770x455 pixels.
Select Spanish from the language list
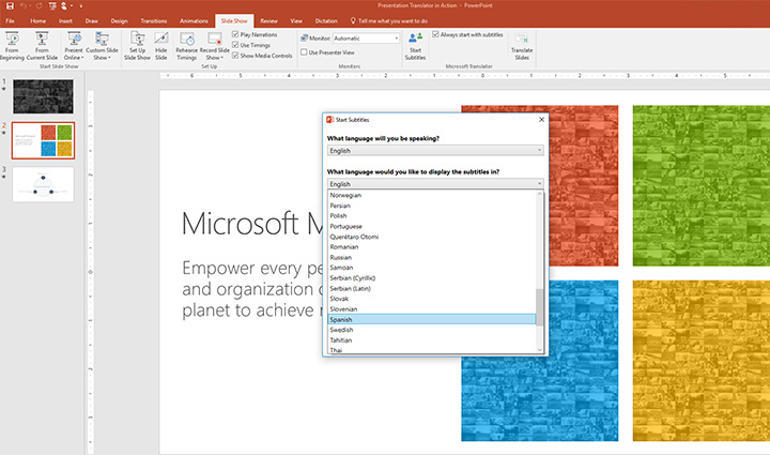tap(432, 320)
